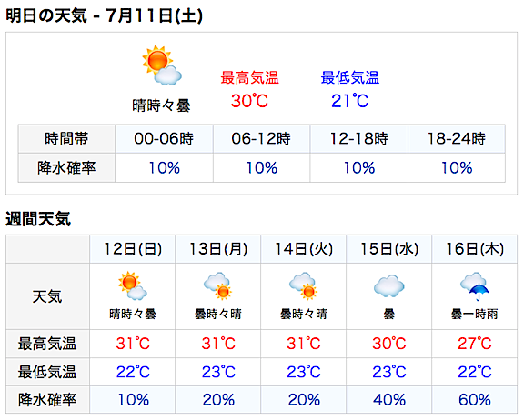Click the 12-18時 time slot header

click(x=359, y=138)
